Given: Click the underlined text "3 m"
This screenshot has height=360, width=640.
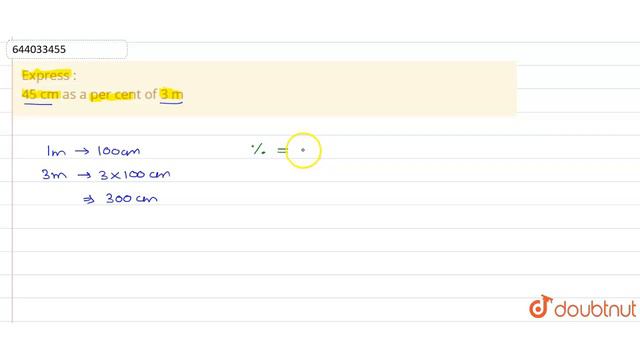Looking at the screenshot, I should point(171,94).
